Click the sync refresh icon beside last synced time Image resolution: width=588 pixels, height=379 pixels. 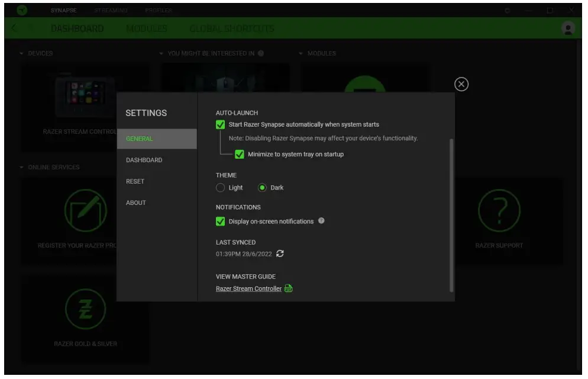(x=280, y=253)
